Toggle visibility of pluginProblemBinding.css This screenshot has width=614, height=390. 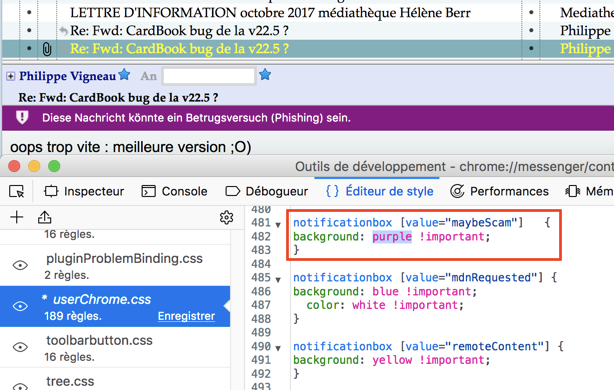point(20,265)
